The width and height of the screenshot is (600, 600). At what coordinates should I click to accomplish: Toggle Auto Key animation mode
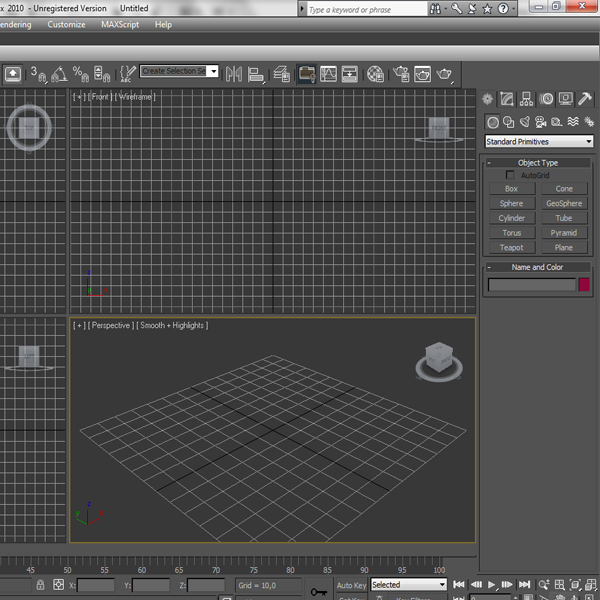(x=351, y=585)
